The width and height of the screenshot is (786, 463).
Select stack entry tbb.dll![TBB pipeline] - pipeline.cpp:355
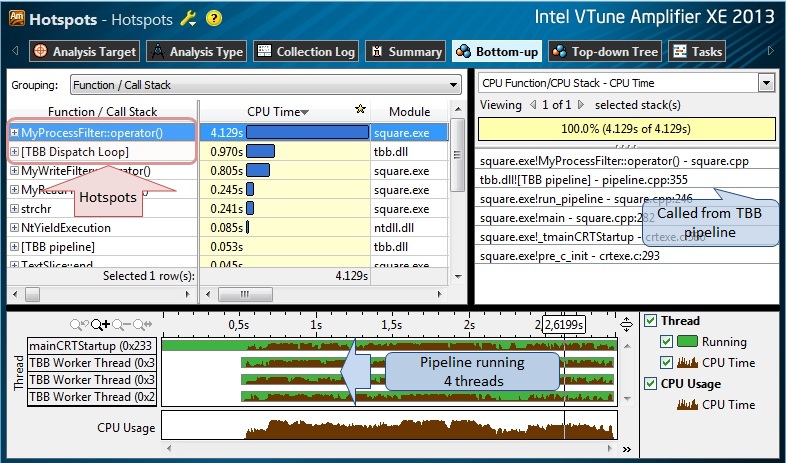click(x=627, y=180)
